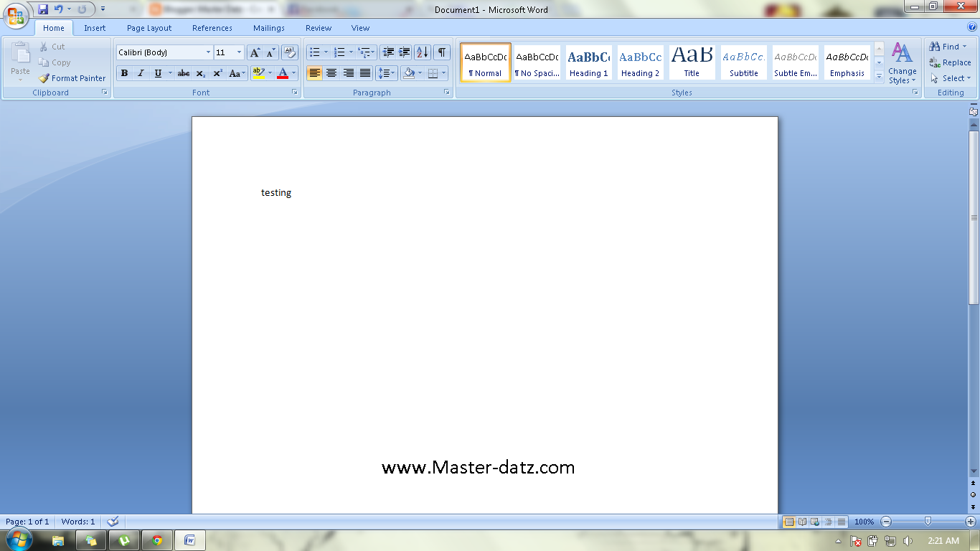The height and width of the screenshot is (551, 980).
Task: Apply superscript formatting
Action: [x=217, y=73]
